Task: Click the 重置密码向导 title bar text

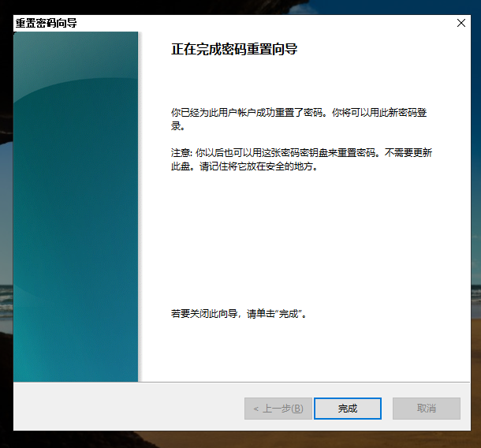Action: (x=46, y=23)
